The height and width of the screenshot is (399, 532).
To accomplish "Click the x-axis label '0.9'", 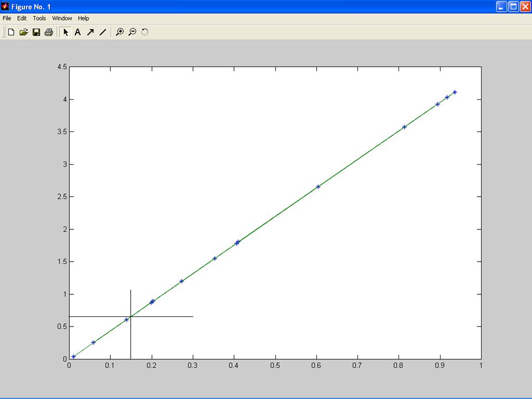I will pos(439,366).
